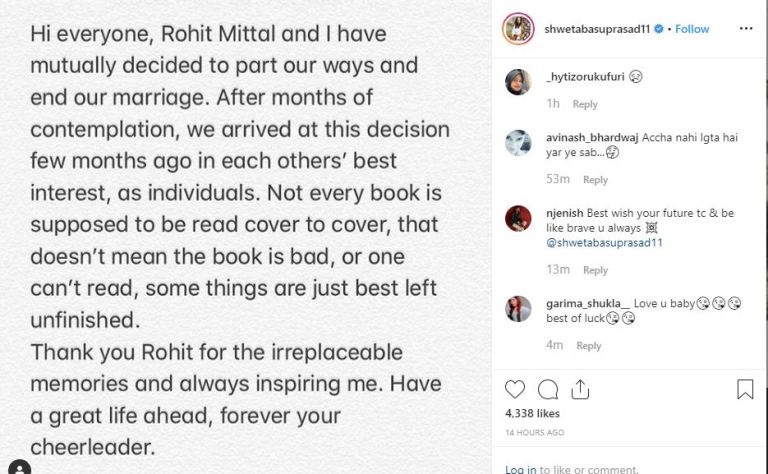Reply to njenish's comment

(x=595, y=270)
